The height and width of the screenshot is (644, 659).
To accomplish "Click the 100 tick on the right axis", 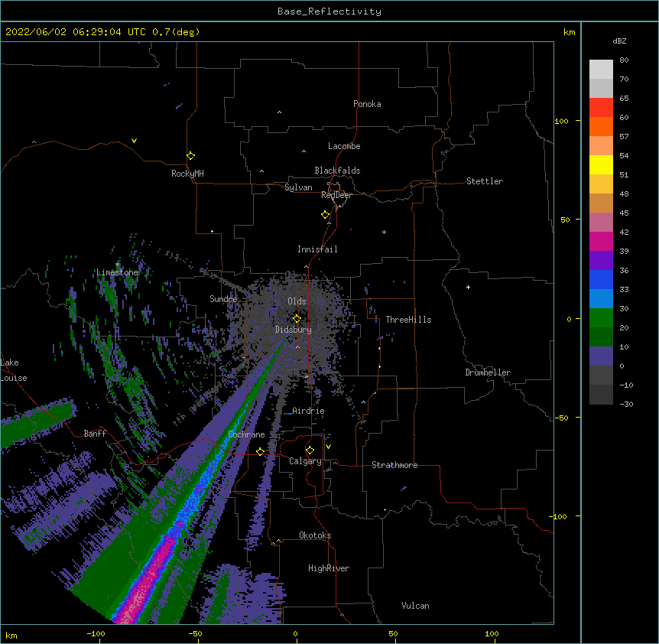I will click(561, 121).
